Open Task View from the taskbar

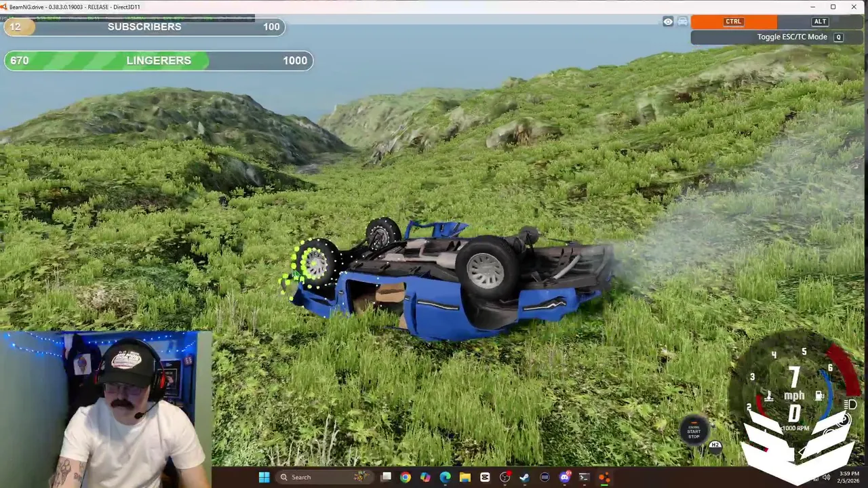point(386,477)
